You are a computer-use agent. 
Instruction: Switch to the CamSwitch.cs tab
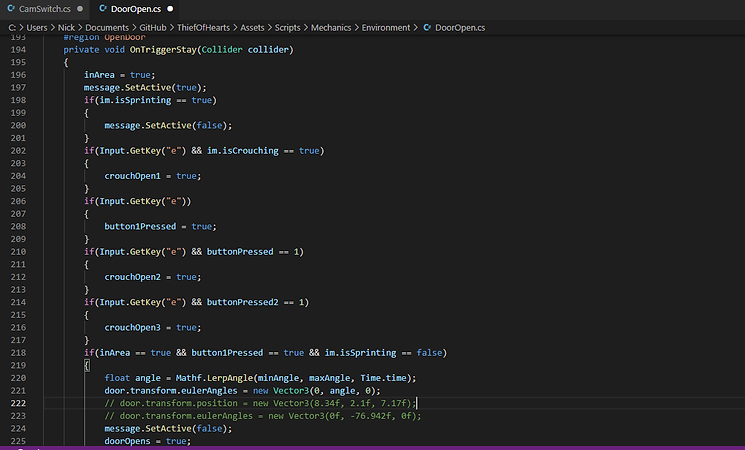coord(45,9)
